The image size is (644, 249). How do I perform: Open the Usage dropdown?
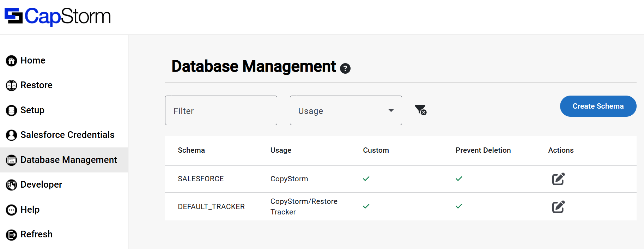[x=346, y=110]
